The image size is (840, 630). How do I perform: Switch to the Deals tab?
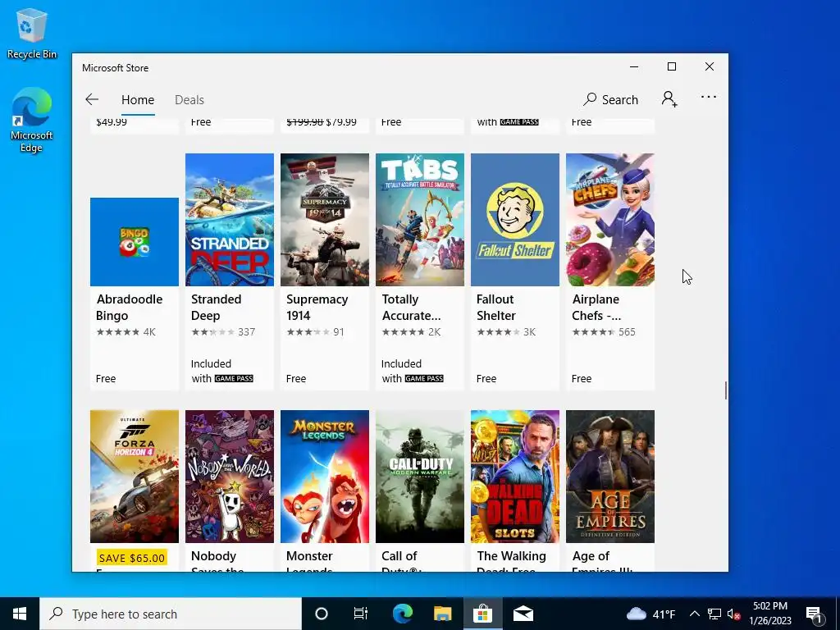[x=189, y=99]
